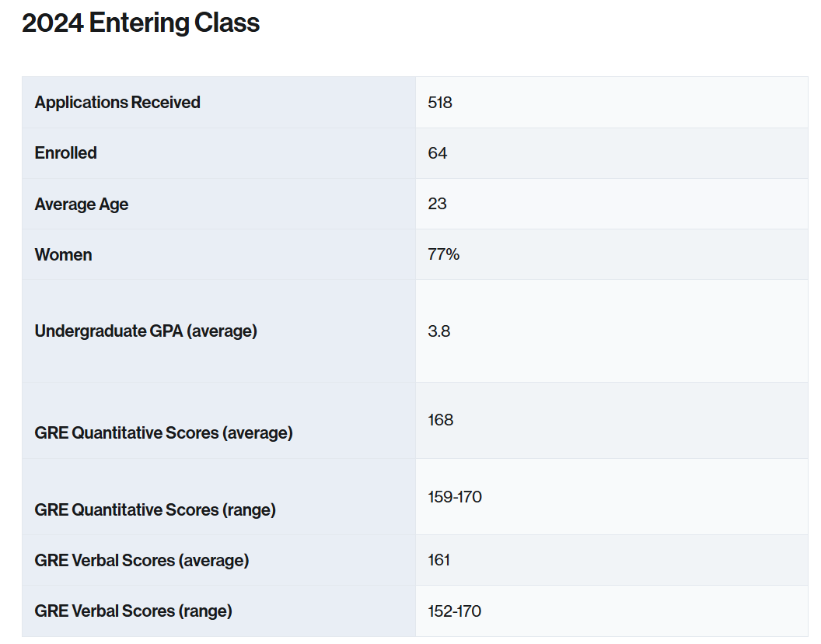Image resolution: width=821 pixels, height=644 pixels.
Task: Select 'Undergraduate GPA (average)' label
Action: [145, 331]
